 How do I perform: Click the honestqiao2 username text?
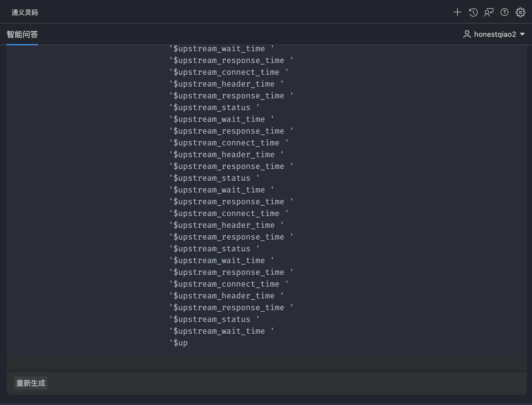495,34
